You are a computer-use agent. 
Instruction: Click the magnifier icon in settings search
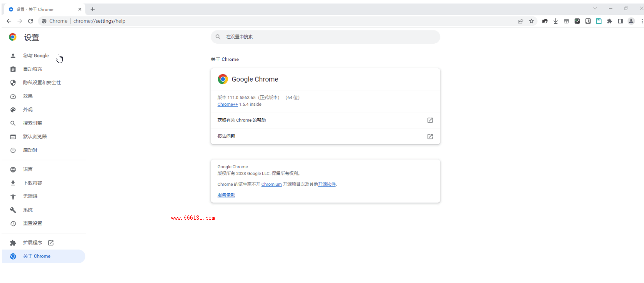point(218,37)
